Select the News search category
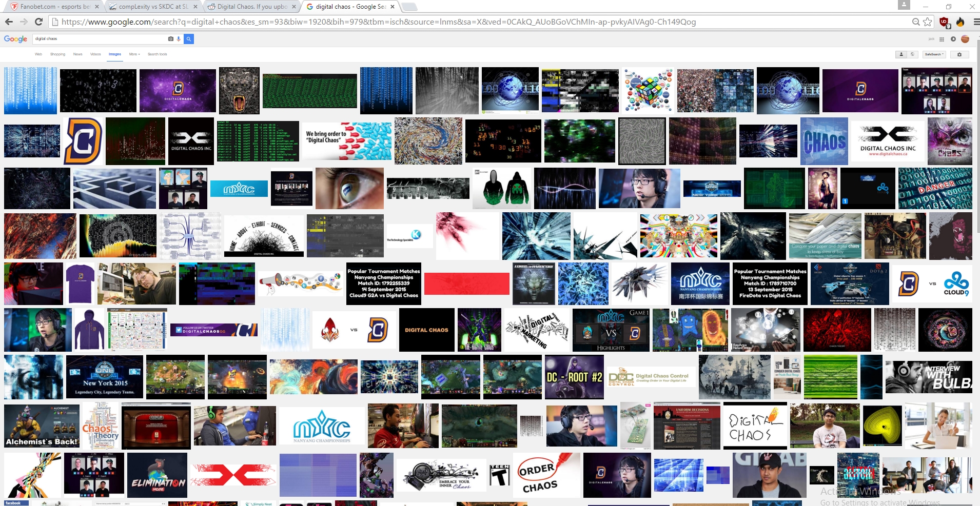Image resolution: width=980 pixels, height=506 pixels. [77, 54]
